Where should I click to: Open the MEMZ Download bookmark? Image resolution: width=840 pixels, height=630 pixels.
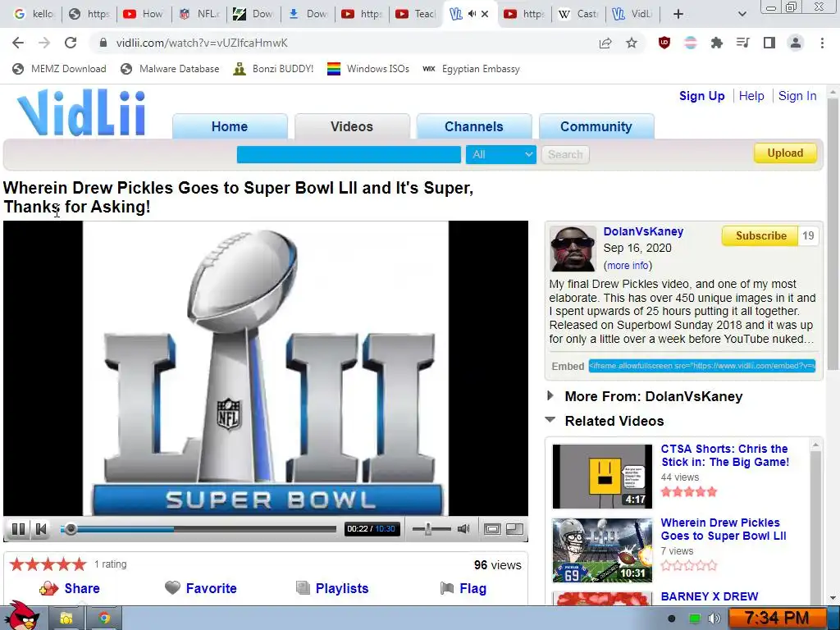(x=59, y=69)
